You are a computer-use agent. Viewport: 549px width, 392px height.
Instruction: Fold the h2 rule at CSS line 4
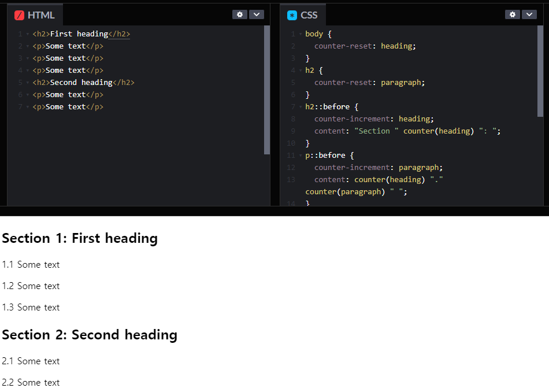300,71
